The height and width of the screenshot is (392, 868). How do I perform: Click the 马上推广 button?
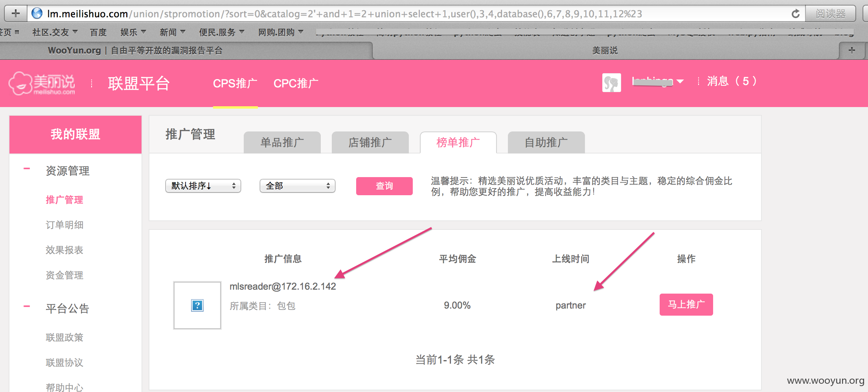[686, 305]
